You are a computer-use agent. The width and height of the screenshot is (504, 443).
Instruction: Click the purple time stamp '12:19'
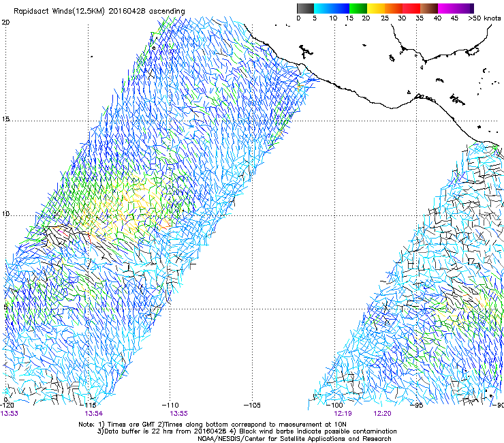[x=343, y=414]
